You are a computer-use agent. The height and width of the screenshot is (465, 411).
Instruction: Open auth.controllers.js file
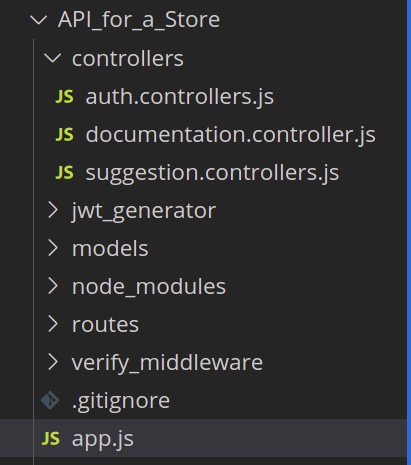click(179, 97)
